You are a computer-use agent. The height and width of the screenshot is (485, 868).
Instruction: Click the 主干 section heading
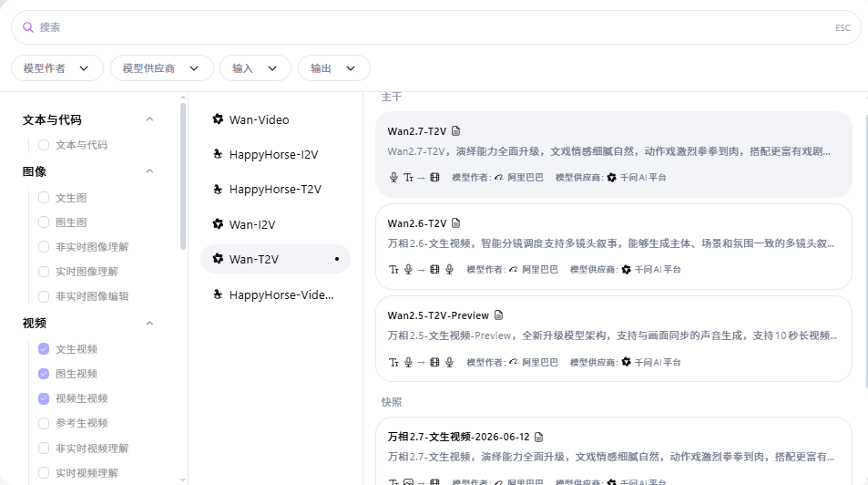[391, 97]
